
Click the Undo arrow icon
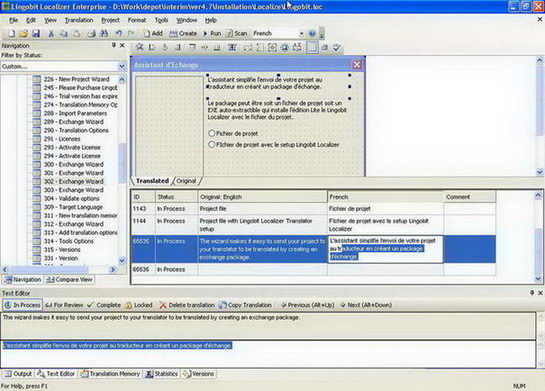coord(119,33)
